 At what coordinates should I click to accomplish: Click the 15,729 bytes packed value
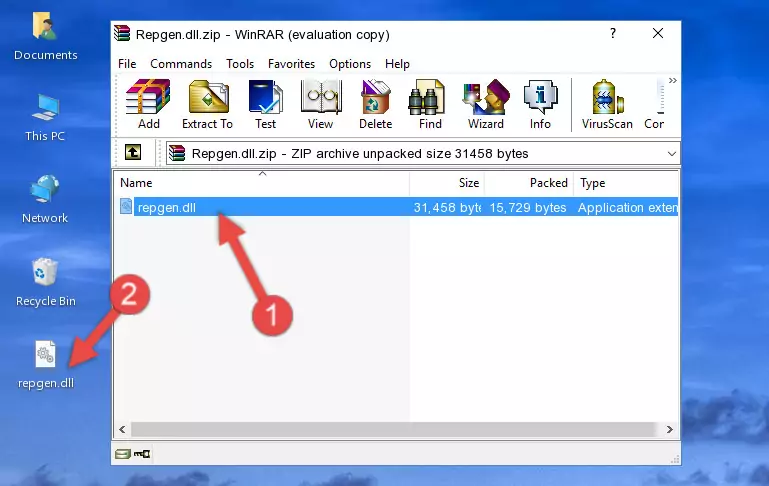(x=528, y=207)
